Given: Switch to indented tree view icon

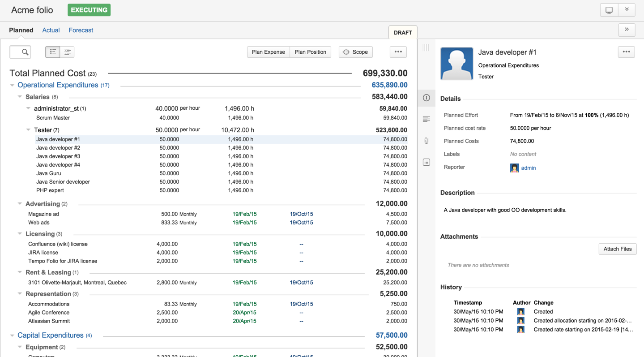Looking at the screenshot, I should coord(67,52).
